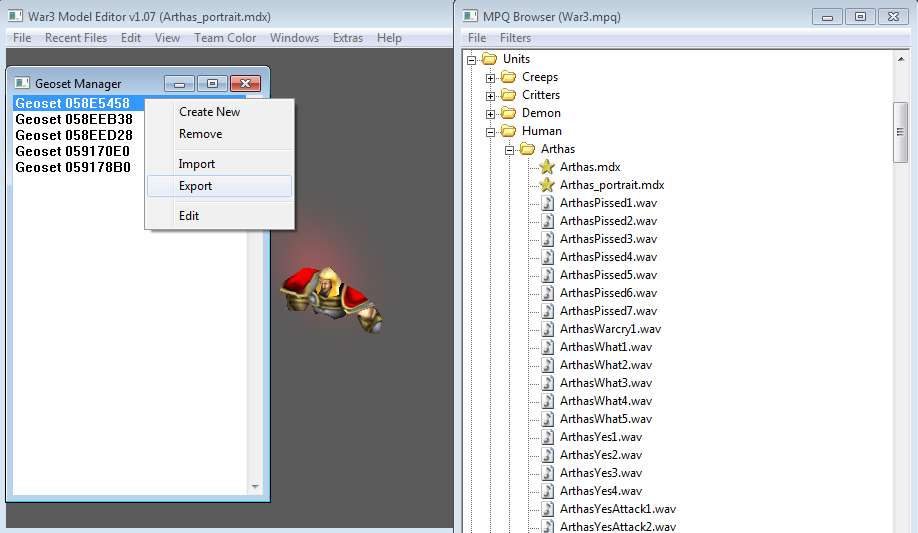Open the Filters menu in MPQ Browser
The height and width of the screenshot is (533, 918).
(515, 37)
